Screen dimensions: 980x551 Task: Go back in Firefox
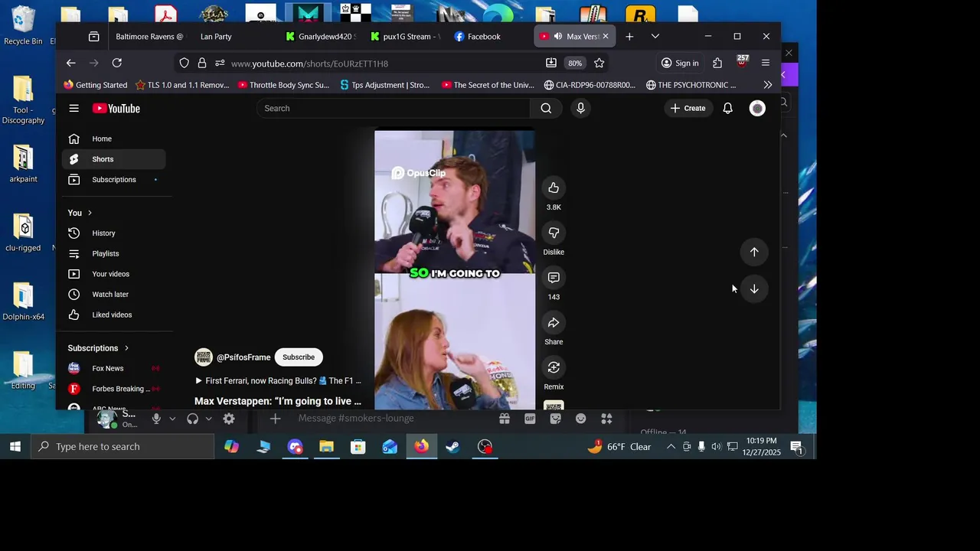(71, 63)
